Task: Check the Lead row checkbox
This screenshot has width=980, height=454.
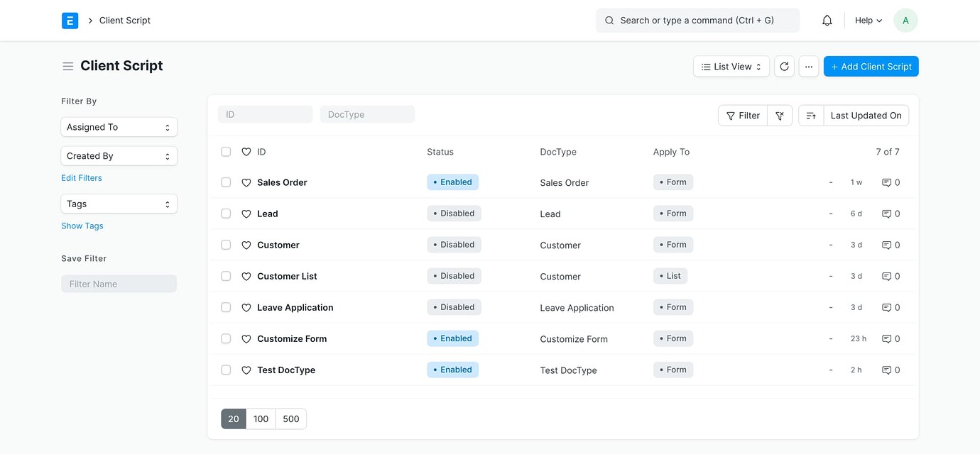Action: [x=226, y=214]
